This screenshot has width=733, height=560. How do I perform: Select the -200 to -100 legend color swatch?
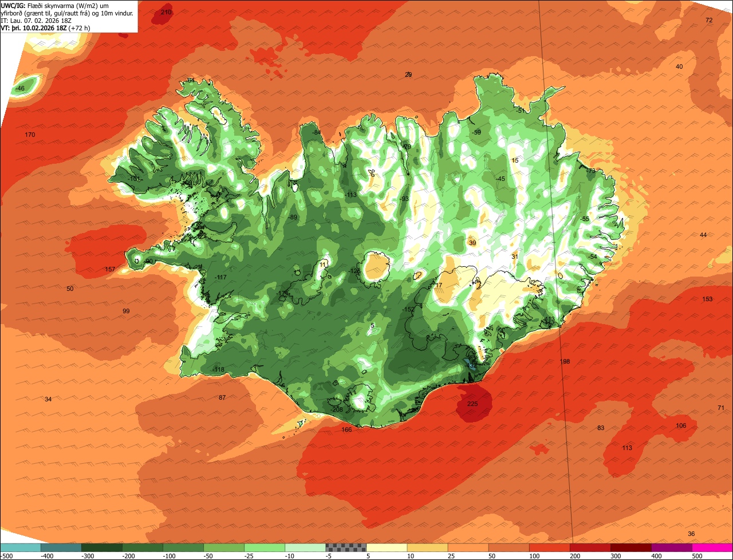(x=143, y=547)
